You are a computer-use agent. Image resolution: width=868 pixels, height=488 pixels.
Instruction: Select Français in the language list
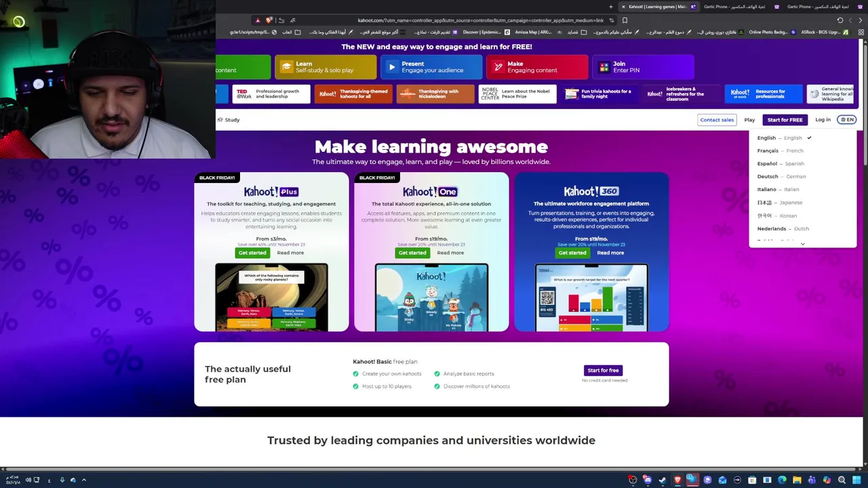click(803, 150)
